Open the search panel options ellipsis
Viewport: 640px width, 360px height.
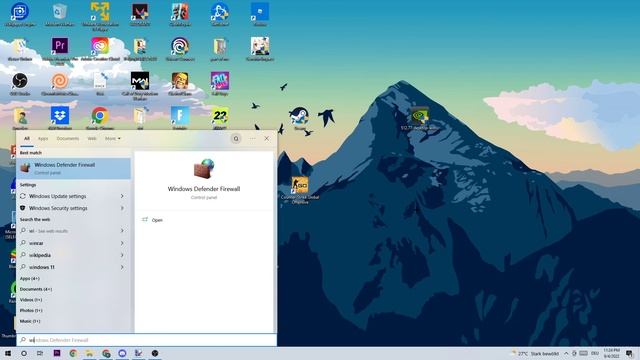pos(252,139)
